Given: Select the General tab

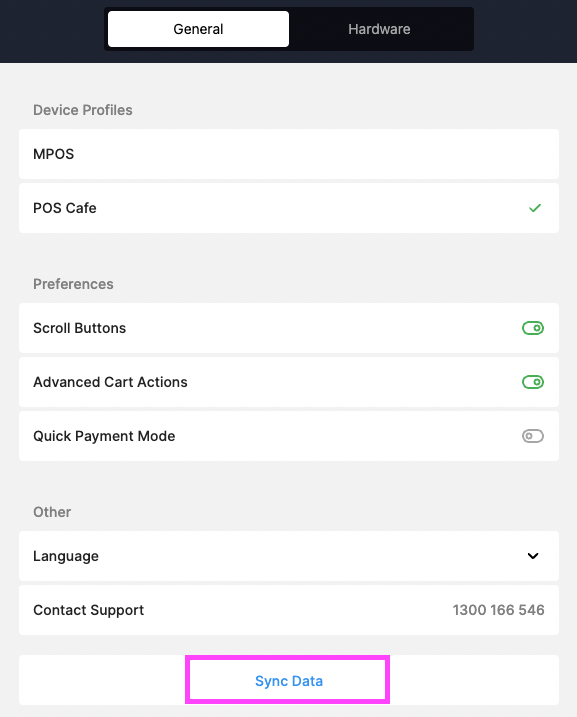Looking at the screenshot, I should click(x=198, y=29).
